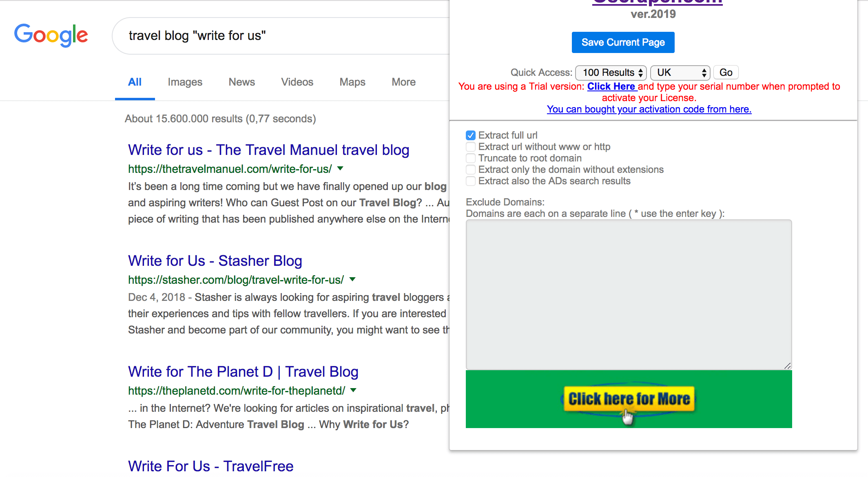Check 'Truncate to root domain' option
Image resolution: width=868 pixels, height=477 pixels.
tap(471, 158)
